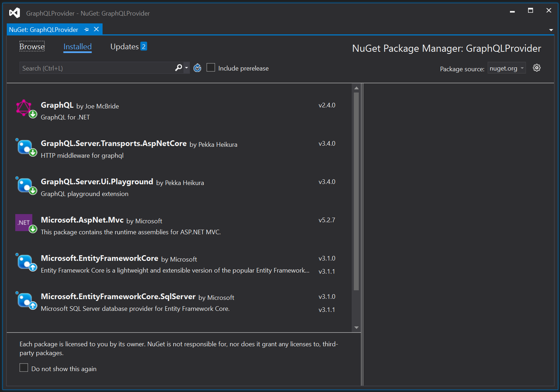Select GraphQL.Server.Ui.Playground package title

97,181
